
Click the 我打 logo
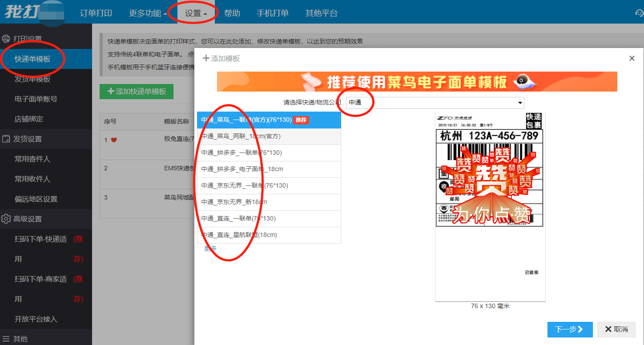[x=34, y=12]
